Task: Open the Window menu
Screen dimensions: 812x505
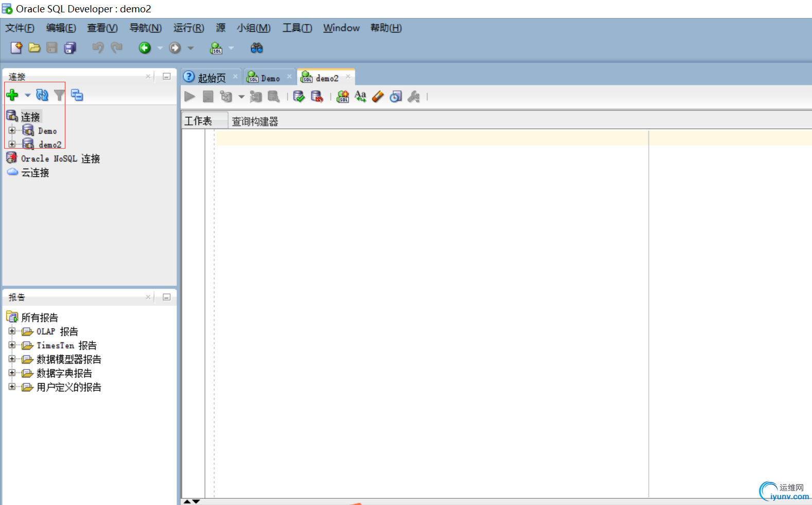Action: pyautogui.click(x=342, y=28)
